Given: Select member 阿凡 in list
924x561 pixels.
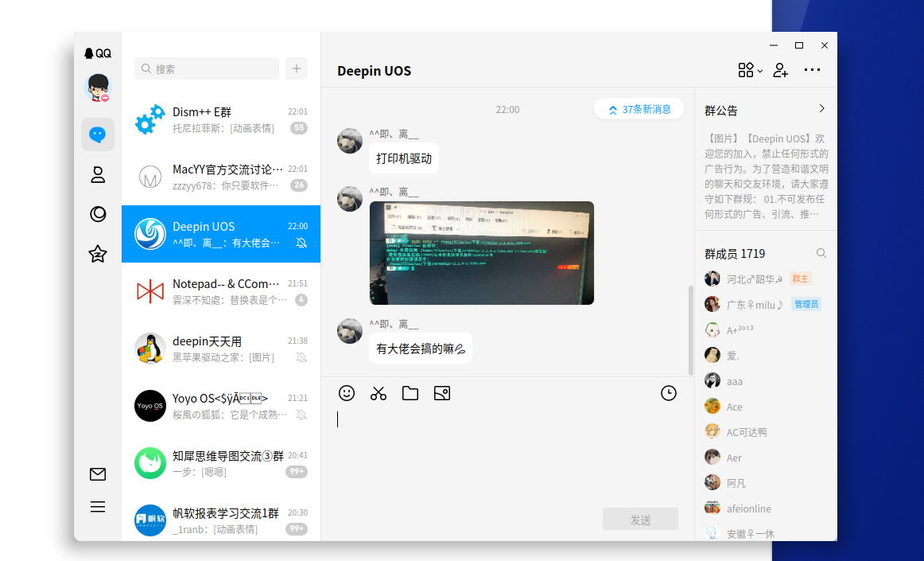Looking at the screenshot, I should pos(766,482).
